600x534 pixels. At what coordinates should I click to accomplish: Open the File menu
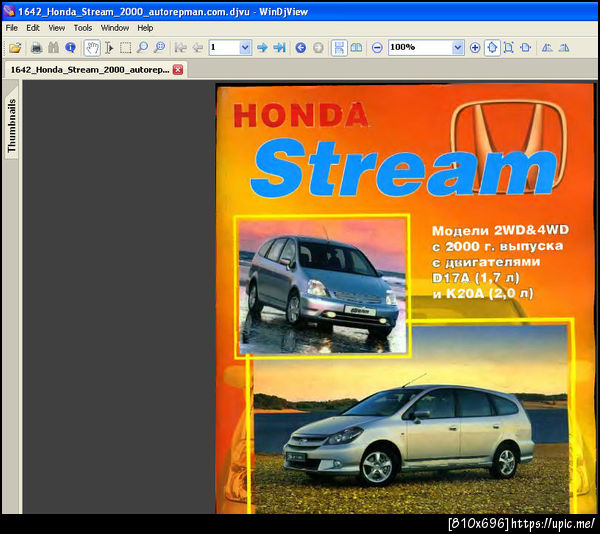11,28
